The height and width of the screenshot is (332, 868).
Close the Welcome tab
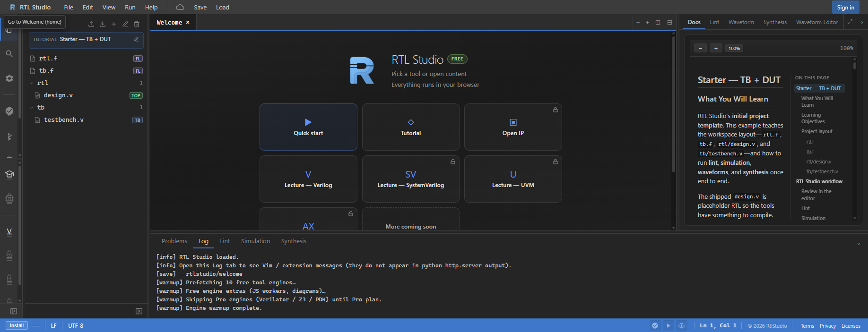[x=188, y=22]
